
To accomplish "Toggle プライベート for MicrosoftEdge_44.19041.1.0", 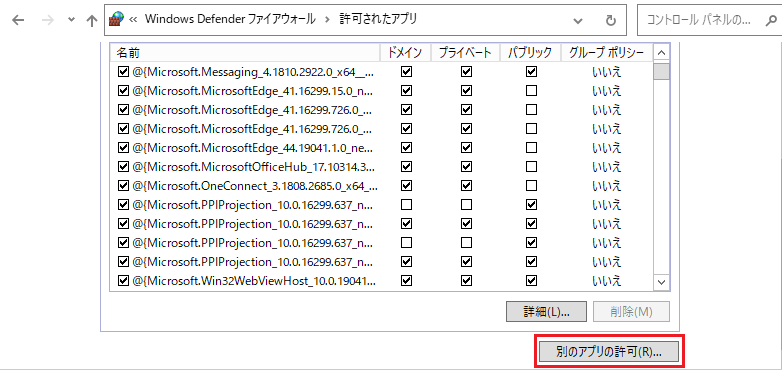I will [466, 148].
